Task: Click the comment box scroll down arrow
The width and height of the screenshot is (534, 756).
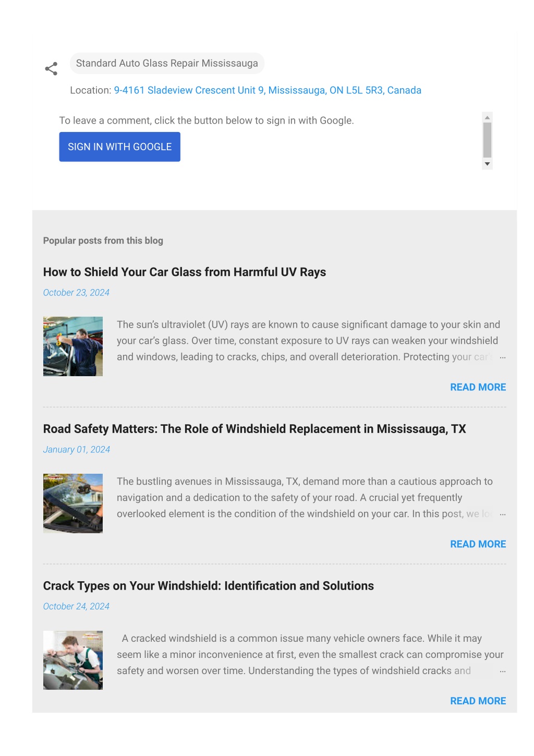Action: (x=487, y=164)
